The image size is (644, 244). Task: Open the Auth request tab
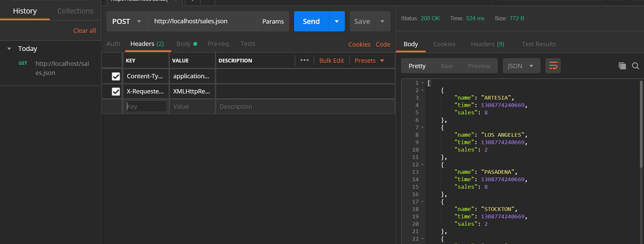coord(113,44)
